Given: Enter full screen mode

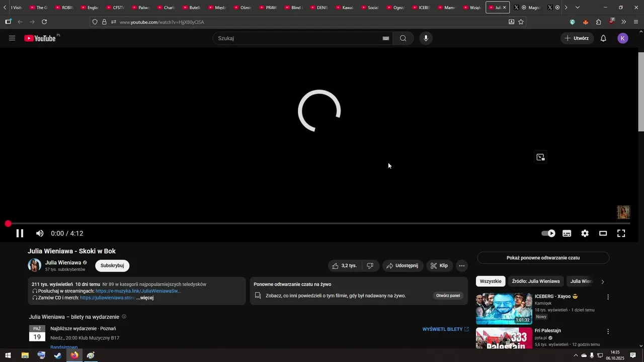Looking at the screenshot, I should pos(621,233).
